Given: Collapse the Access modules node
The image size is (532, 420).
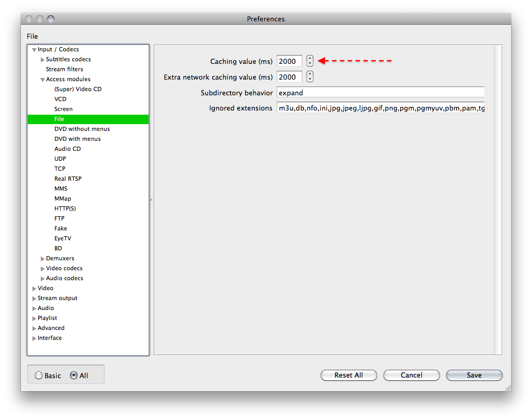Looking at the screenshot, I should (x=42, y=80).
